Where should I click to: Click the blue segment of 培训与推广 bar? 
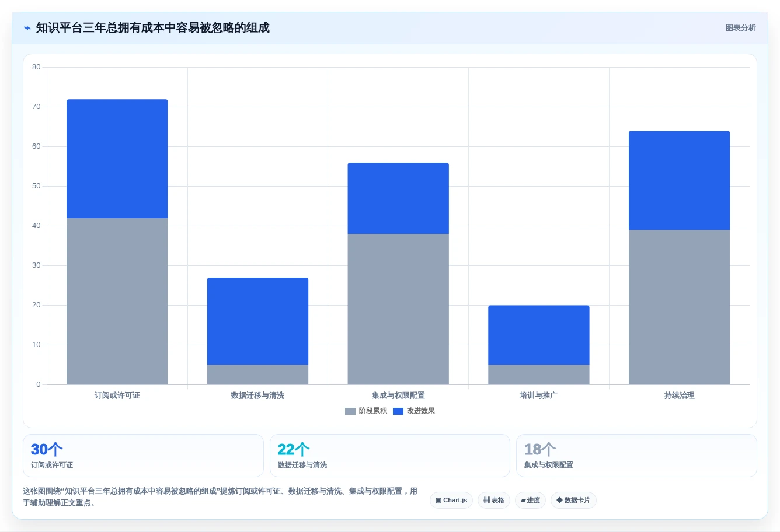[539, 335]
